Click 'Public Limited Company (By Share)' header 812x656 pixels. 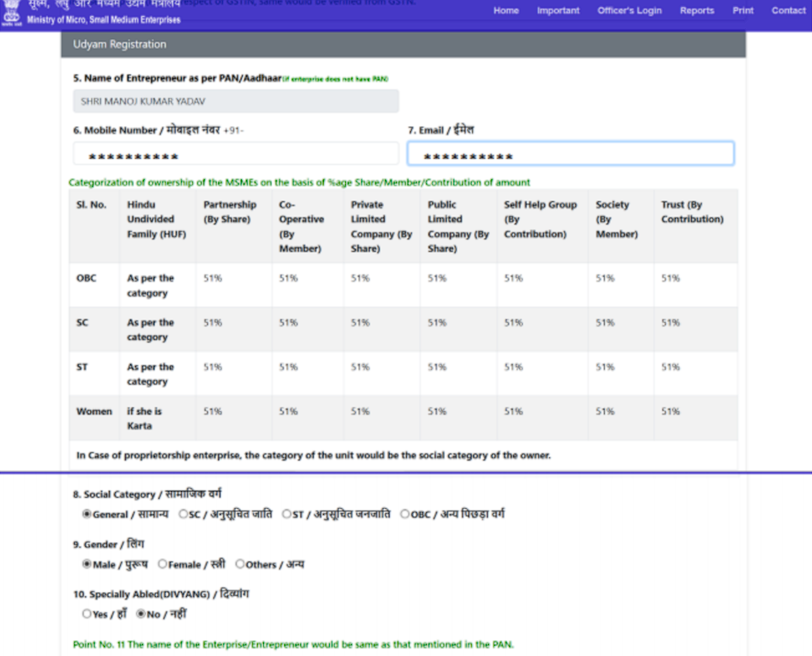458,227
